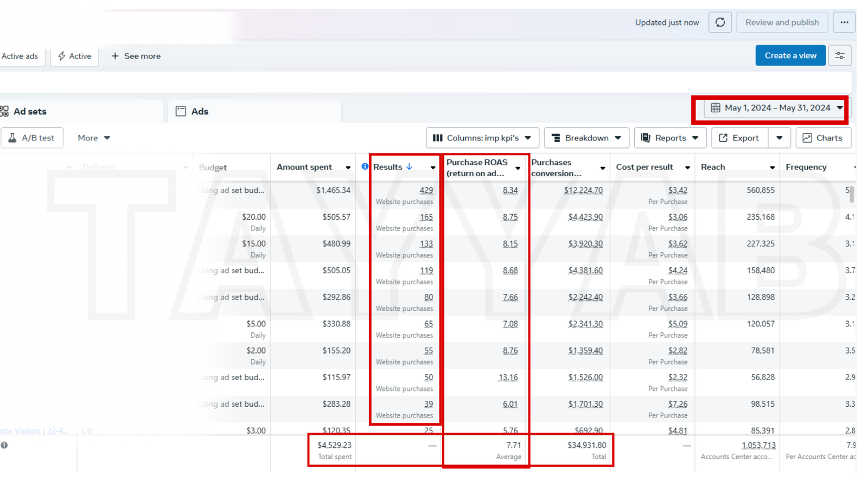
Task: Open the Reports dropdown menu
Action: point(670,138)
